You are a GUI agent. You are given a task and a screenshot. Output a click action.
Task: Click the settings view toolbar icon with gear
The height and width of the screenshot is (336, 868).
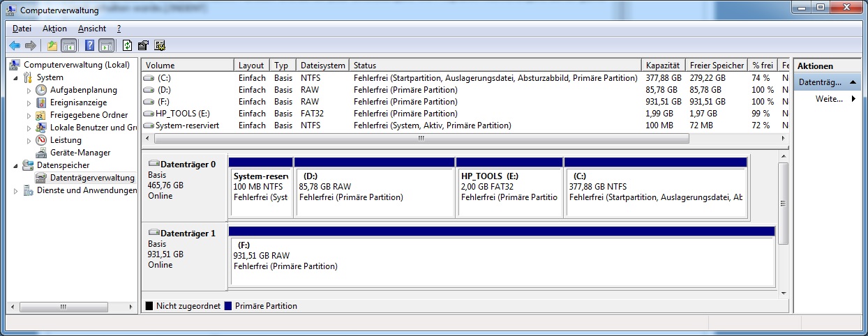(160, 46)
